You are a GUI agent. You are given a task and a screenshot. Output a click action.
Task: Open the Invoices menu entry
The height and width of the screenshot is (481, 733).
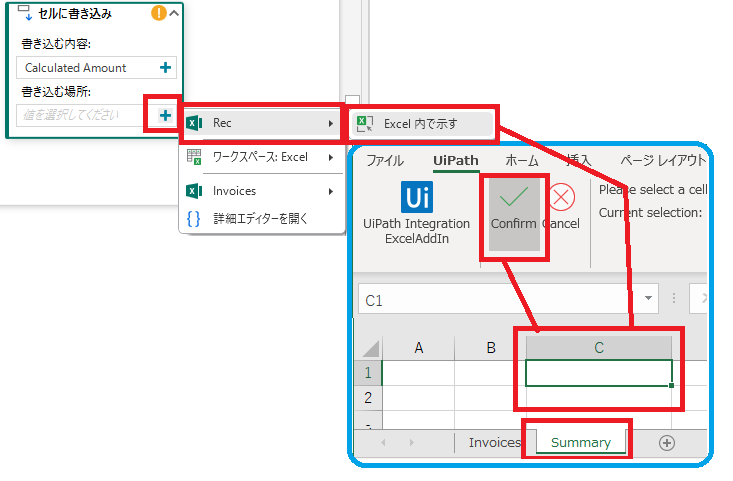pos(261,191)
